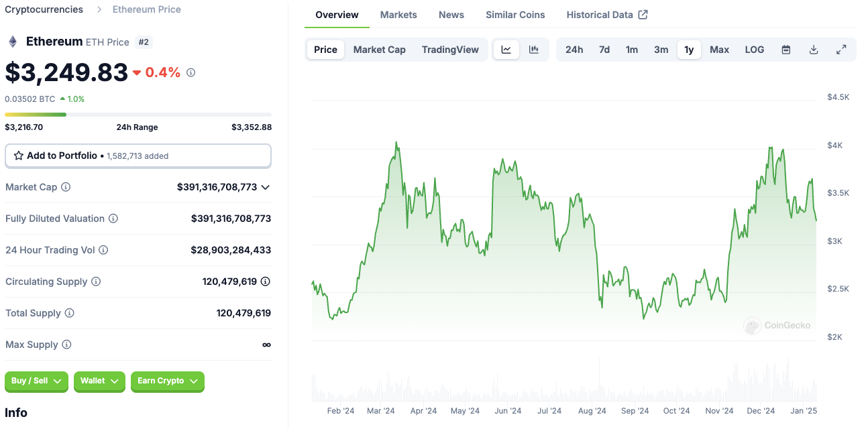Download the chart data

pyautogui.click(x=814, y=50)
